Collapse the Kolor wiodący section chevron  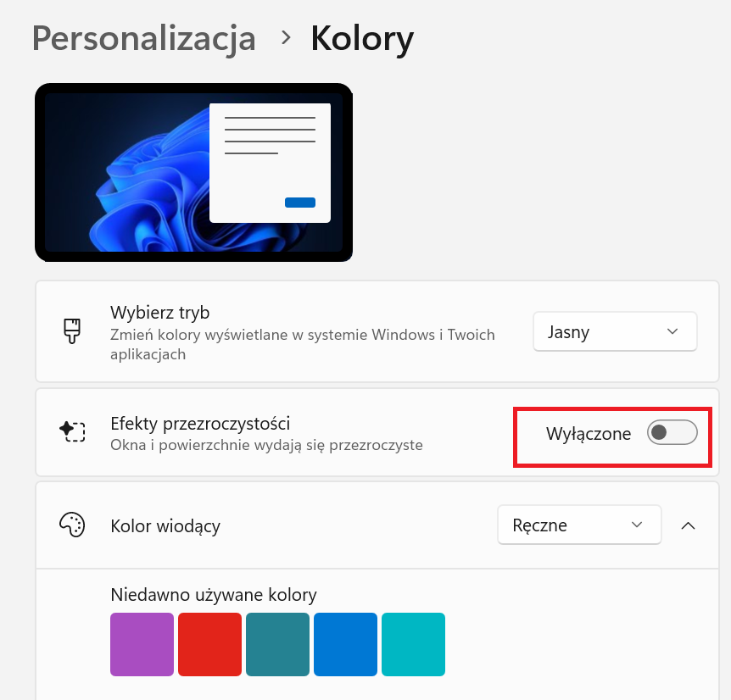pos(689,525)
